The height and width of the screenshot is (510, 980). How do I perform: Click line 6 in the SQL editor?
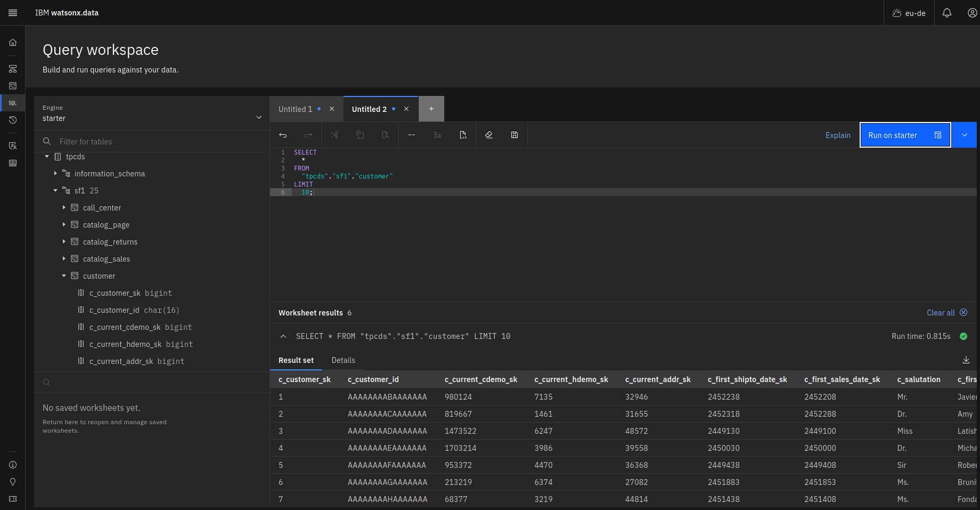623,192
